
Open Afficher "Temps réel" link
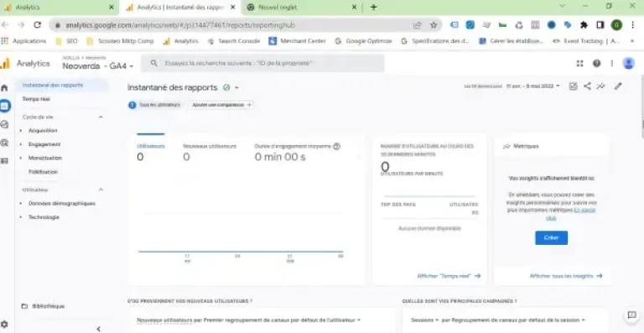tap(449, 276)
